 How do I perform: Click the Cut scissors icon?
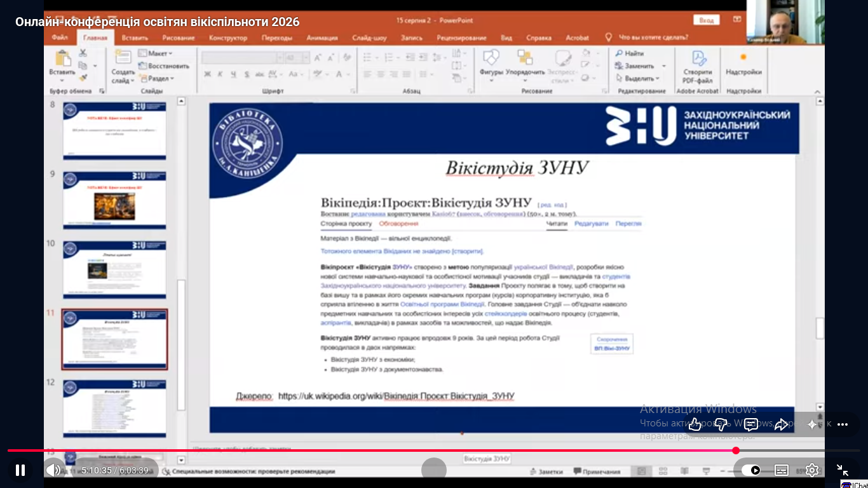coord(83,53)
